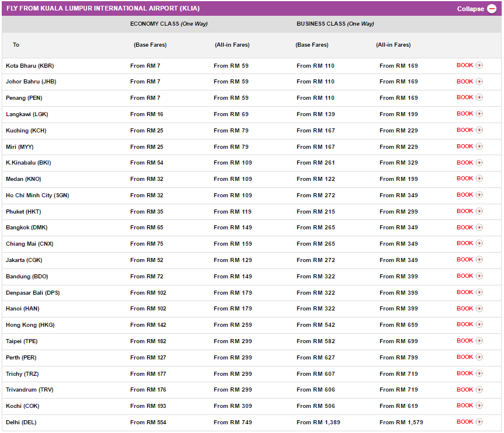Click arrow icon in Miri row
Image resolution: width=504 pixels, height=433 pixels.
tap(479, 146)
